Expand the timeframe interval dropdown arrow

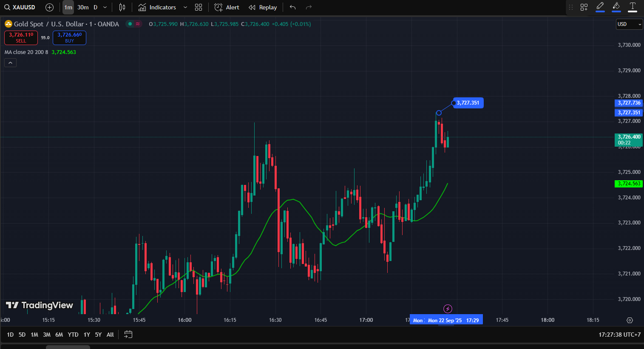pos(105,7)
